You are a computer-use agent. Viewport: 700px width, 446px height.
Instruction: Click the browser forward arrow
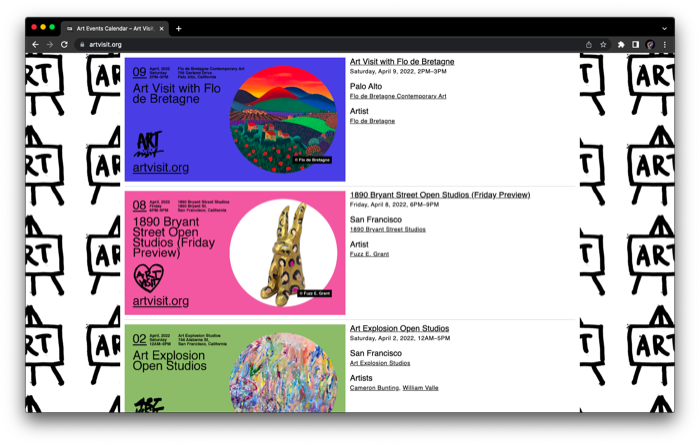click(50, 45)
